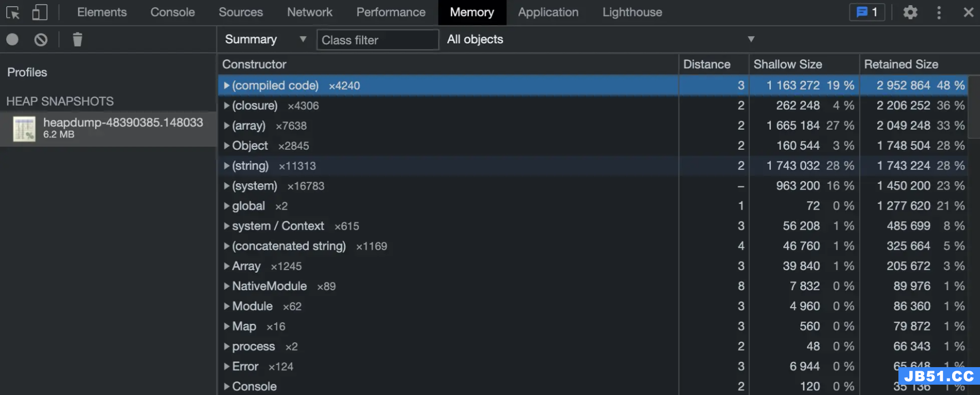Image resolution: width=980 pixels, height=395 pixels.
Task: Open the issues counter badge showing 1
Action: [x=867, y=12]
